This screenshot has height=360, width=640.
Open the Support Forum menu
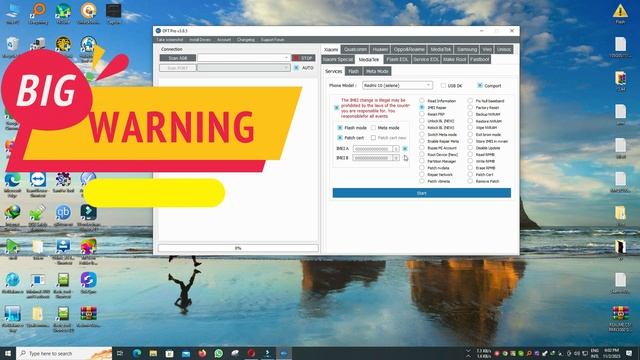[272, 40]
